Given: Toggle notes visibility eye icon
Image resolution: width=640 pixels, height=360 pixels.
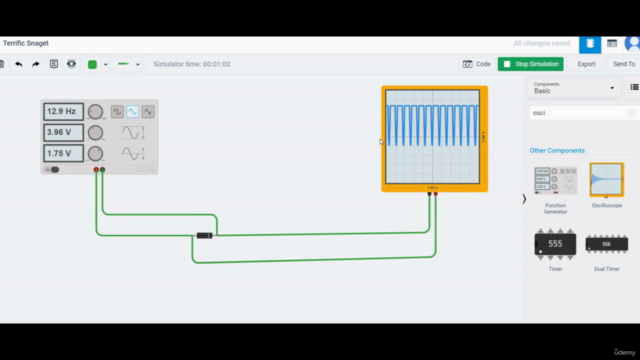Looking at the screenshot, I should (x=71, y=64).
